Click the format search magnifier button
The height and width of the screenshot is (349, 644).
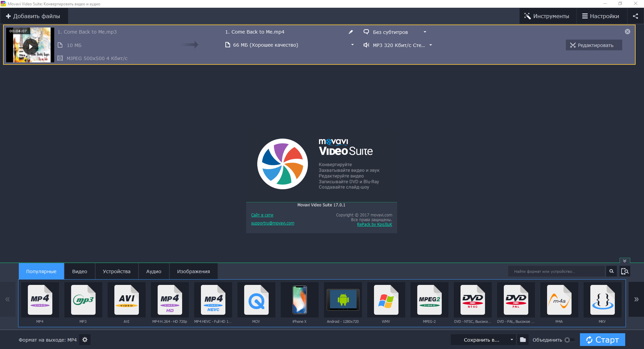click(x=611, y=271)
